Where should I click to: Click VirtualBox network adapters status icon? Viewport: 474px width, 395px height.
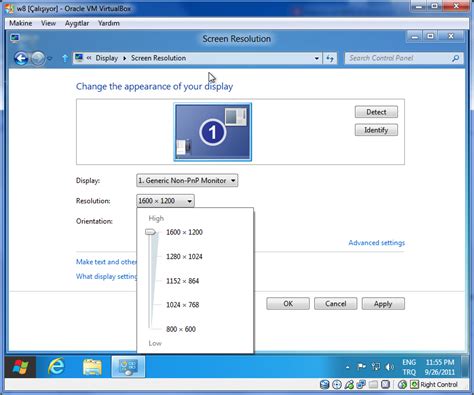361,385
